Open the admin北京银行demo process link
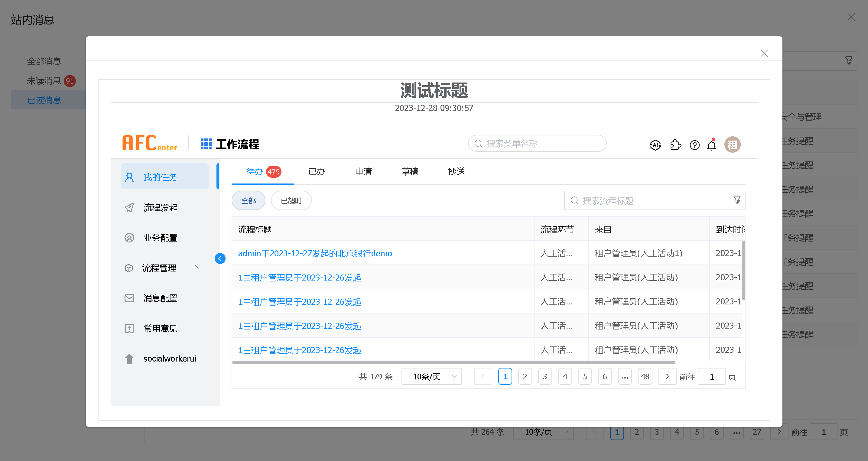The height and width of the screenshot is (461, 868). 315,253
